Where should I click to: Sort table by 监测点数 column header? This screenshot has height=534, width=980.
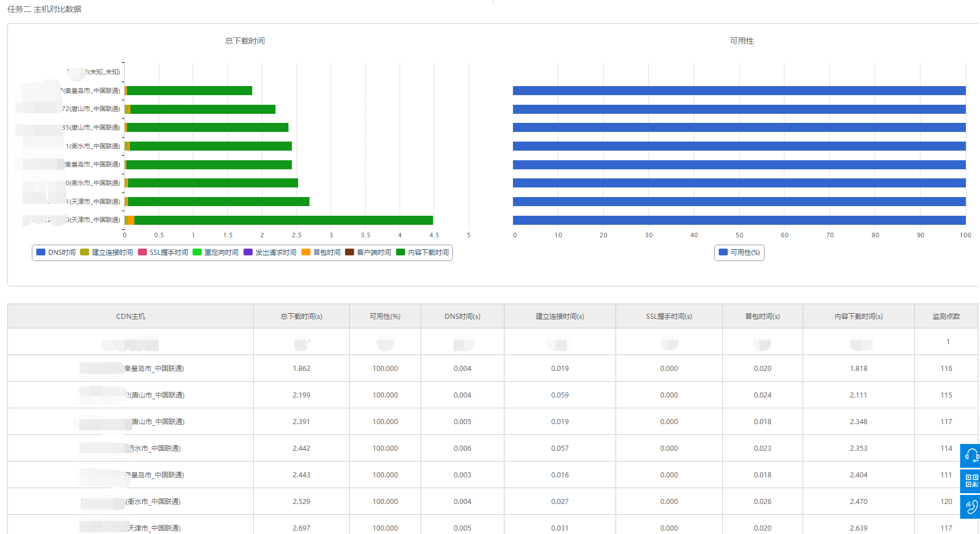[946, 317]
